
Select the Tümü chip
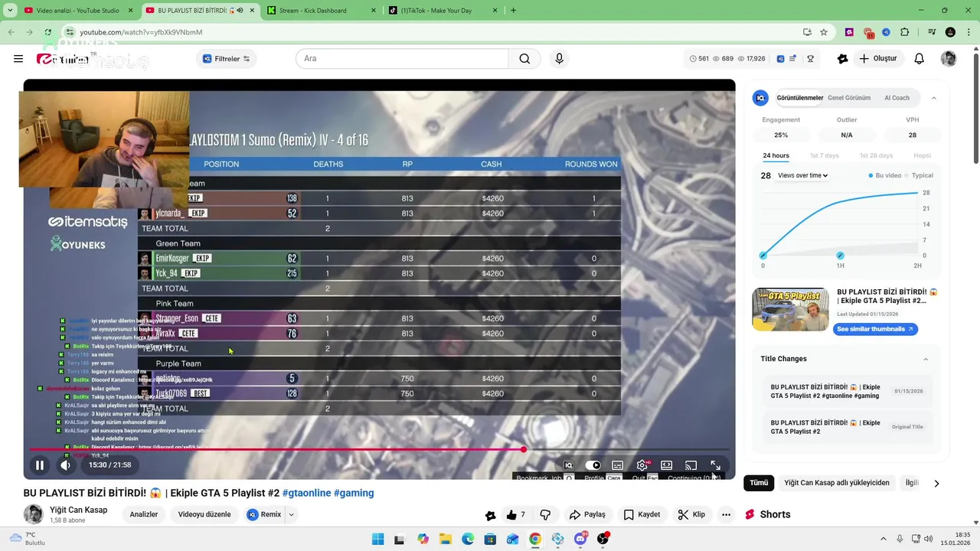[x=759, y=483]
